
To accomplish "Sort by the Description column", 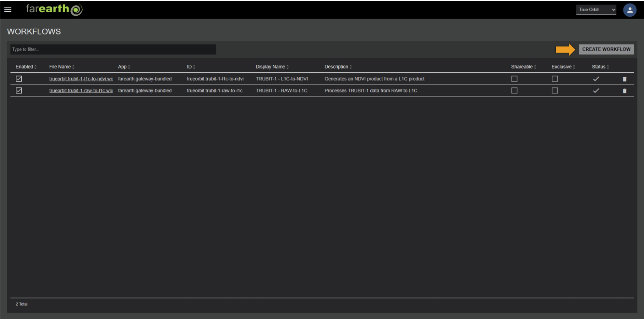I will point(338,67).
